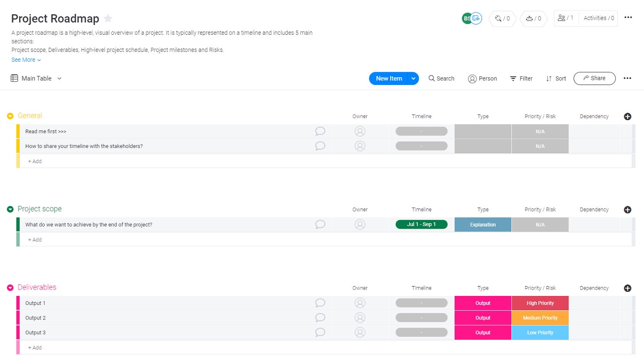This screenshot has height=356, width=644.
Task: Click Dependency column header in General group
Action: tap(594, 116)
